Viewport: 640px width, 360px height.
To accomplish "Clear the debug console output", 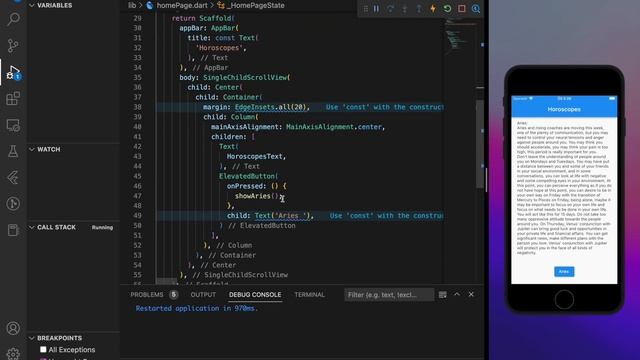I will coord(442,295).
